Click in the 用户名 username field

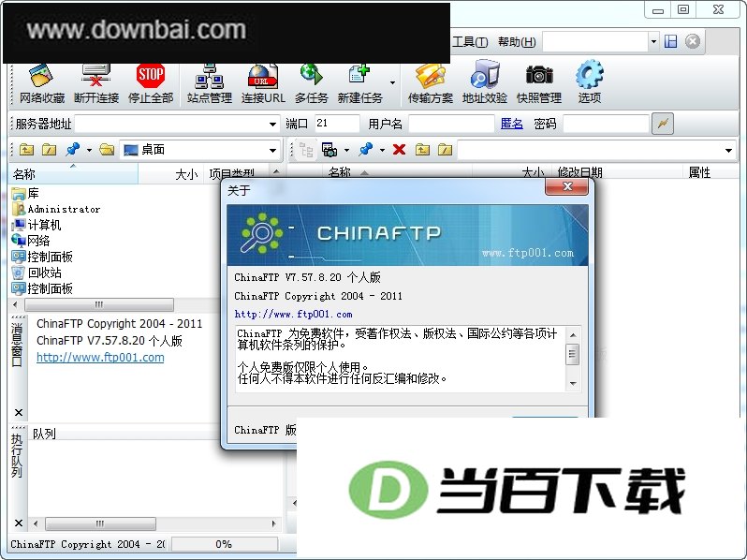451,124
